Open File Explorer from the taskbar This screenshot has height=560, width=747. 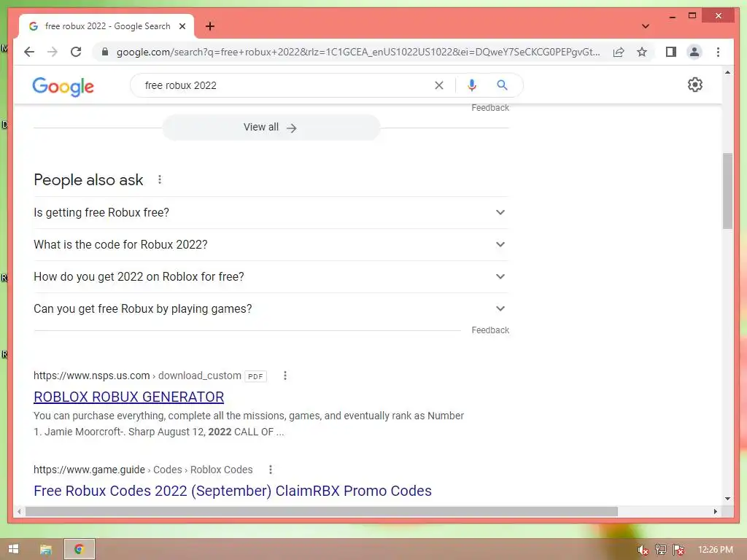click(46, 550)
